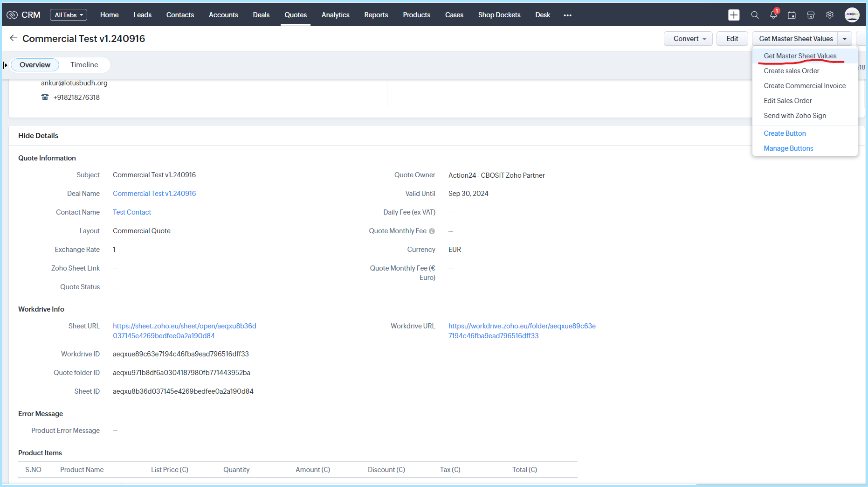Click the Edit button
This screenshot has width=868, height=487.
tap(732, 39)
